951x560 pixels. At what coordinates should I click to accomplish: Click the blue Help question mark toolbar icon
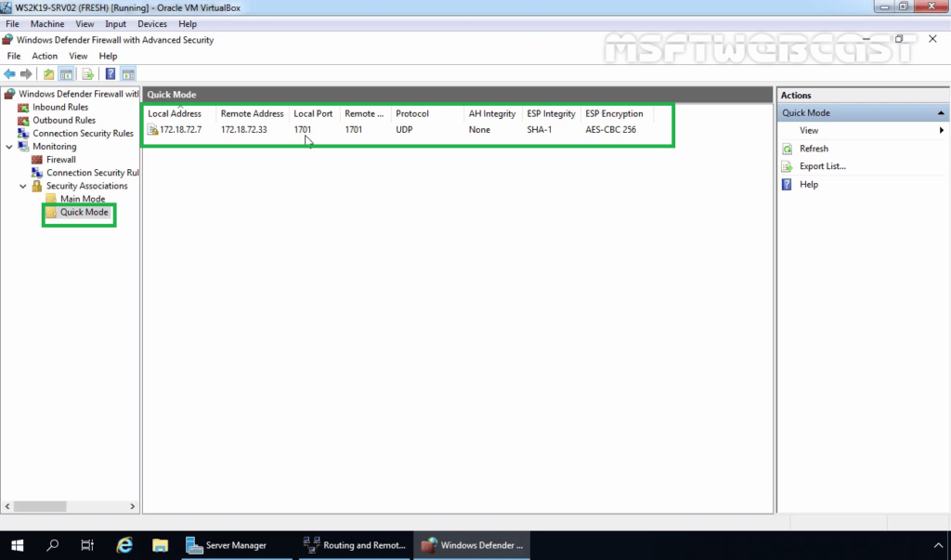point(111,74)
